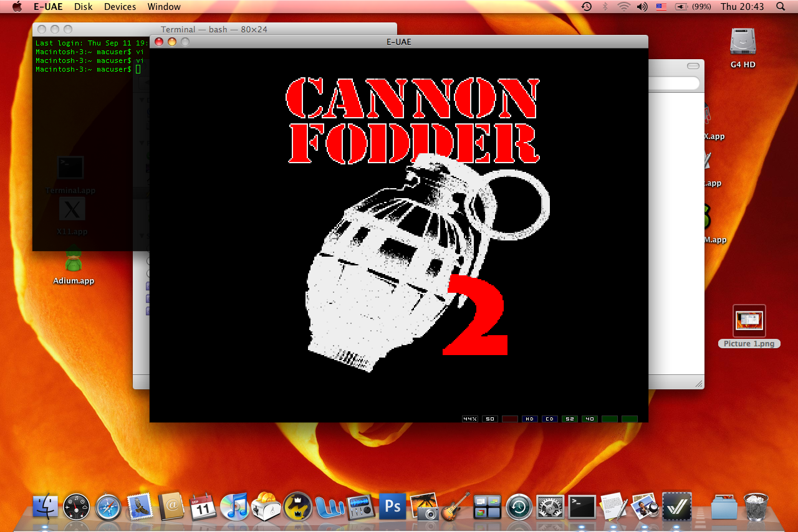Open iCal calendar in the Dock

coord(203,507)
